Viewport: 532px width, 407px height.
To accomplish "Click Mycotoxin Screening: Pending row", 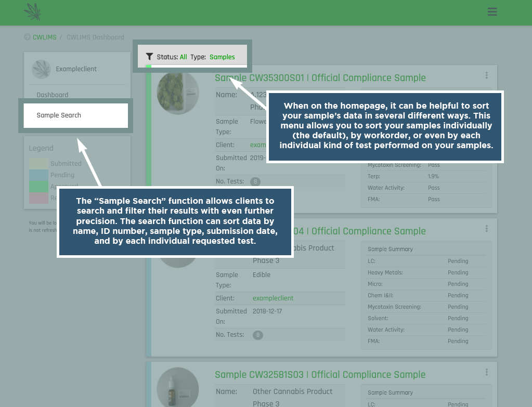I will [426, 307].
